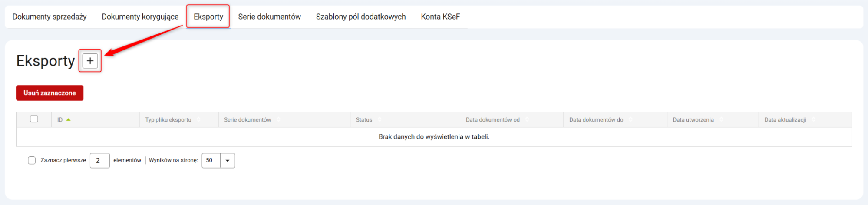This screenshot has height=205, width=868.
Task: Sort the table by the Status column
Action: (364, 120)
